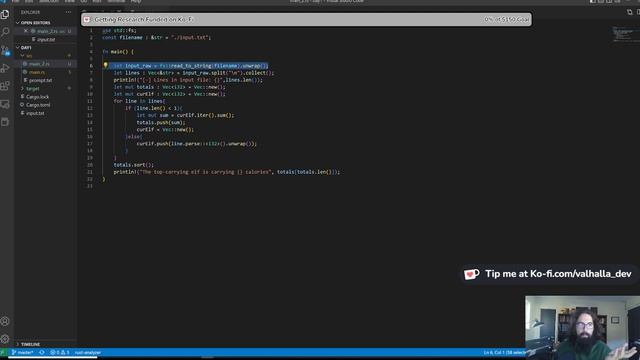The height and width of the screenshot is (360, 640).
Task: Click the 'totals.sort();' code line
Action: point(133,165)
